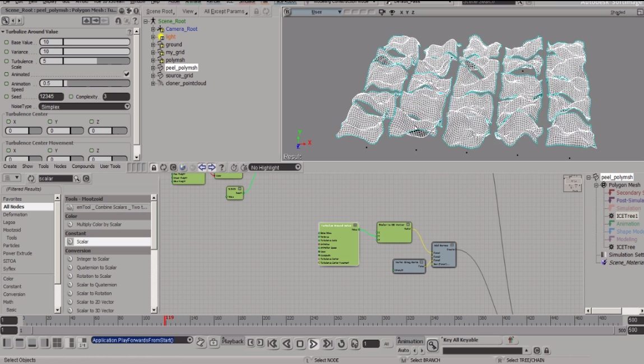
Task: Click the blue left arrow in ICE toolbar
Action: point(202,167)
